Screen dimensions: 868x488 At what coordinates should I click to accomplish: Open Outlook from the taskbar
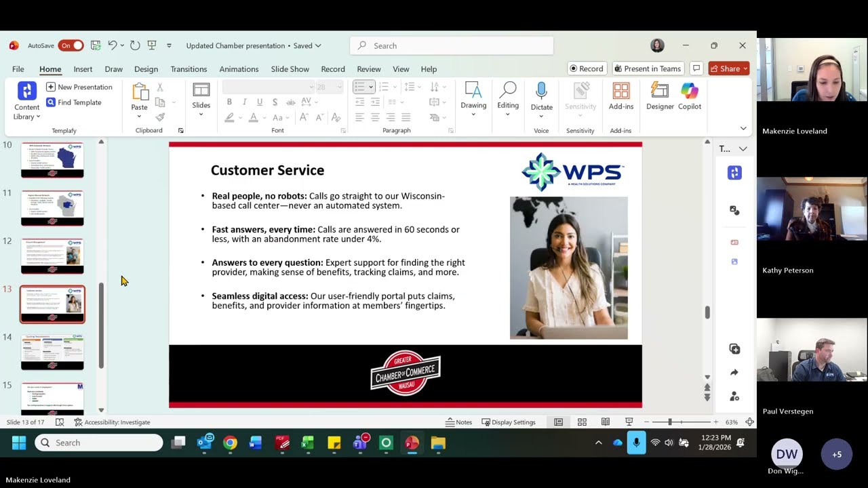click(205, 443)
